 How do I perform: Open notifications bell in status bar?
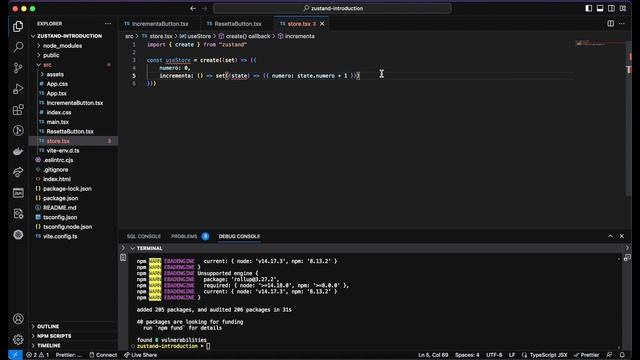(622, 355)
